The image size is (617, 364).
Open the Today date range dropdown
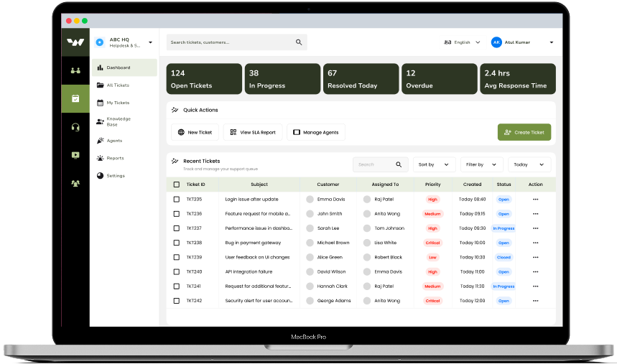[x=529, y=164]
